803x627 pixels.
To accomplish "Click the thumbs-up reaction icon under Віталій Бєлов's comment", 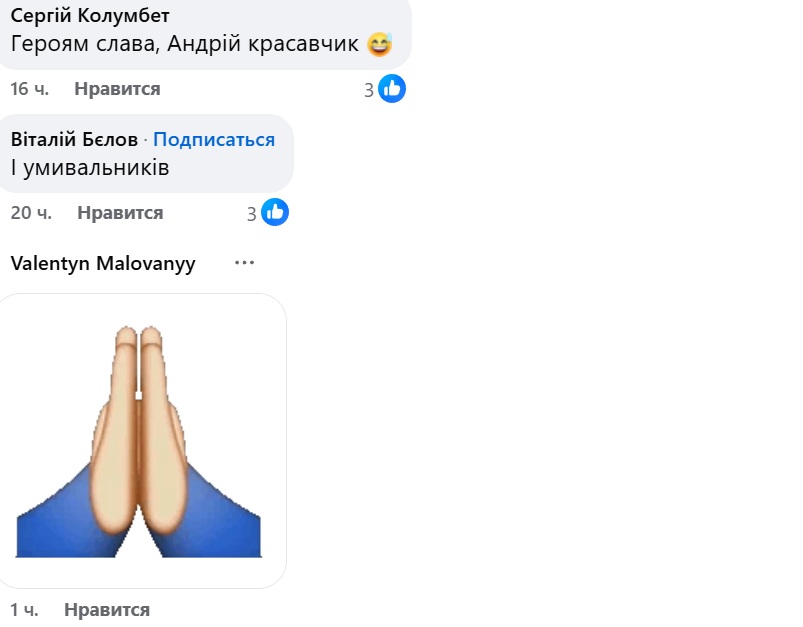I will pos(275,212).
